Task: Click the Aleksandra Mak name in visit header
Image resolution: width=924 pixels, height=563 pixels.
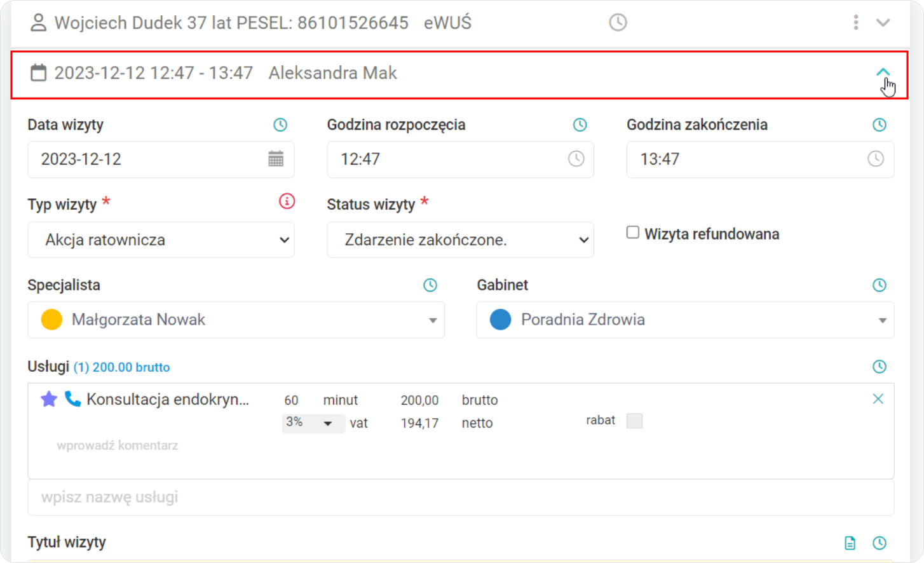Action: tap(333, 73)
